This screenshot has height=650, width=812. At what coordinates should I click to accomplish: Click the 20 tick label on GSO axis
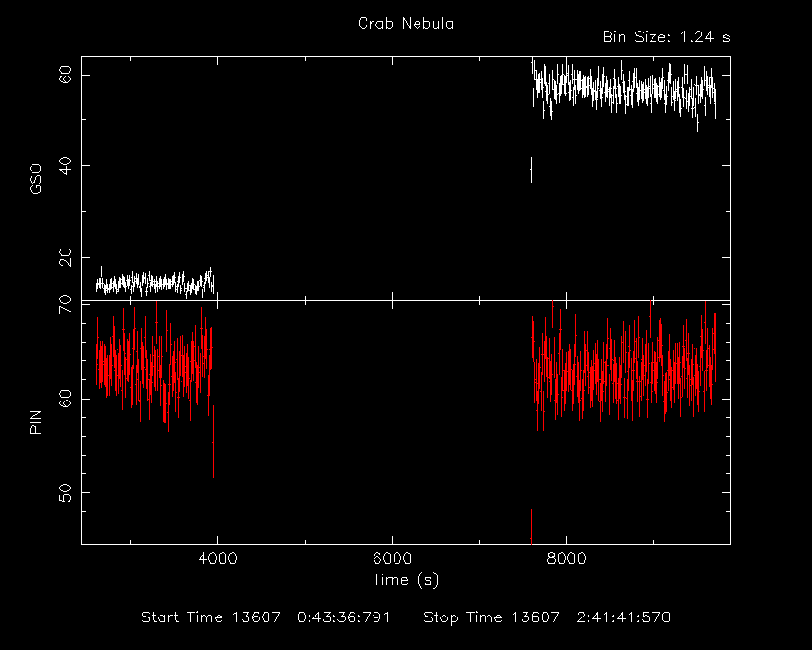tap(66, 257)
